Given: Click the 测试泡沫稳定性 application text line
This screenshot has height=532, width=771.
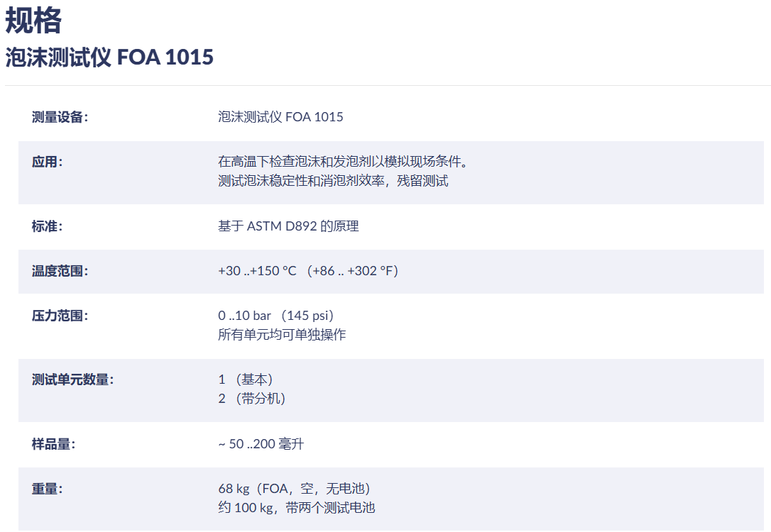Looking at the screenshot, I should (x=333, y=181).
